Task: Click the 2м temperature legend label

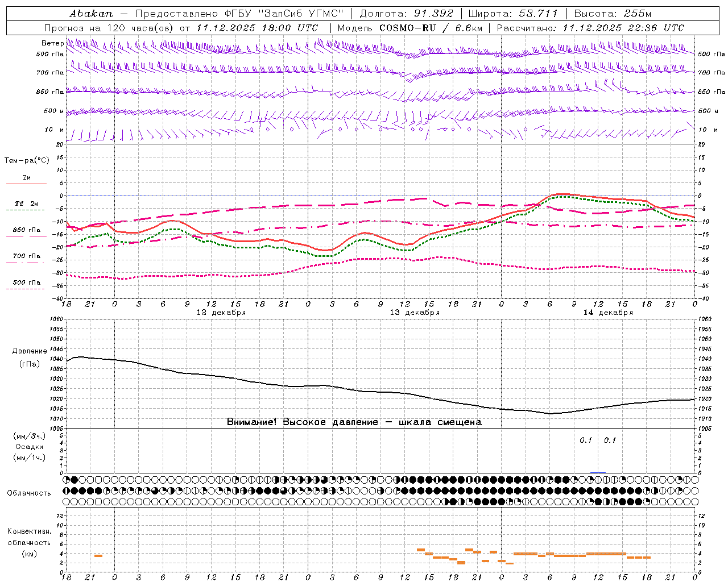Action: pos(27,177)
